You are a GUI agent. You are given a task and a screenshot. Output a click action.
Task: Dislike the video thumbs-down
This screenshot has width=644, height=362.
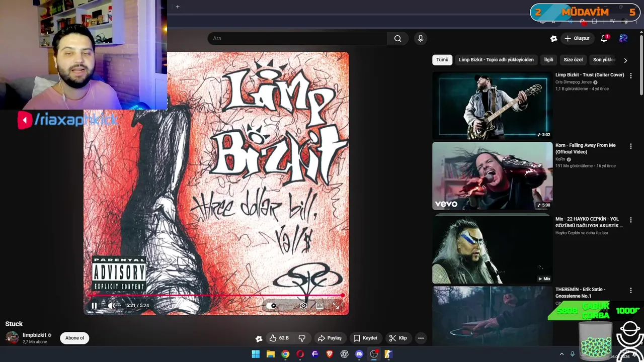(302, 338)
